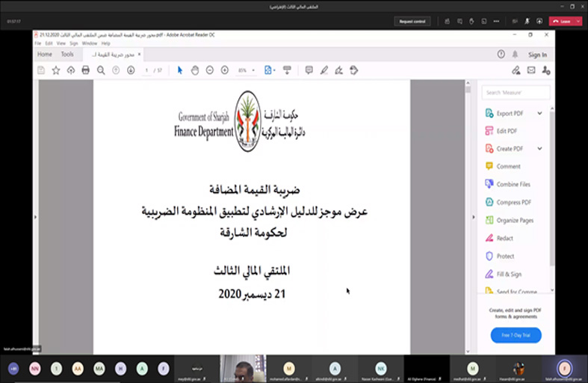Select the highlight text pen tool
Screen dimensions: 588x383
[324, 70]
